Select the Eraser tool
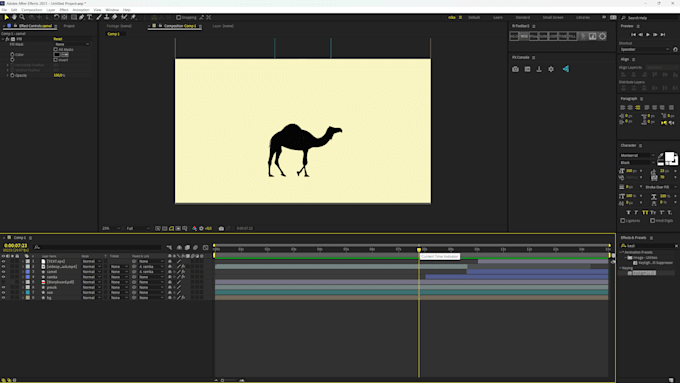Viewport: 680px width, 383px height. (x=114, y=17)
